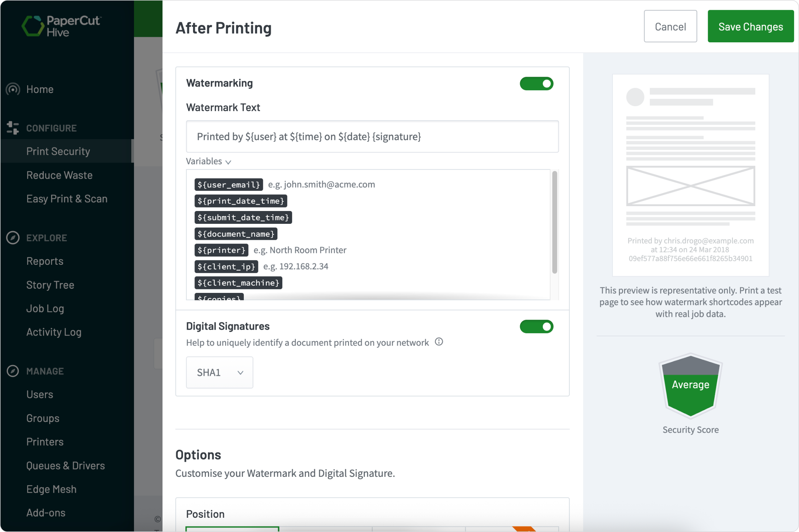This screenshot has height=532, width=799.
Task: Click the Save Changes button
Action: (x=750, y=26)
